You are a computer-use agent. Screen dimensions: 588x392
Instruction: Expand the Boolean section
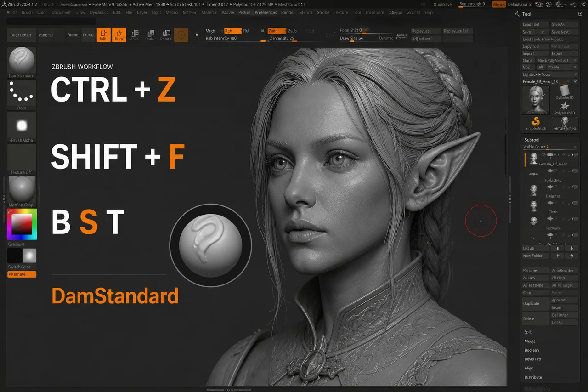point(531,350)
